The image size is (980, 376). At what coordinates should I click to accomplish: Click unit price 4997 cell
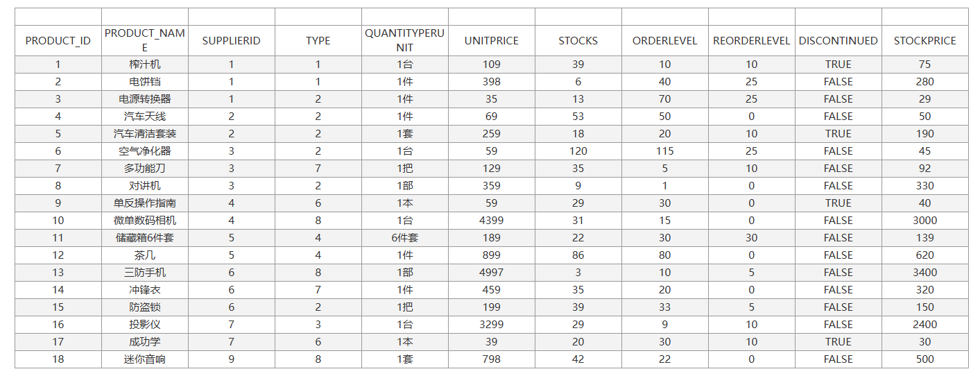click(x=492, y=273)
